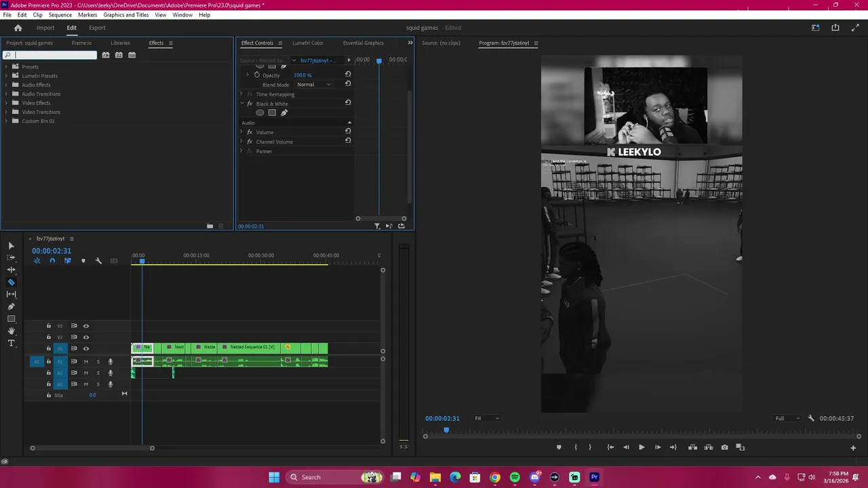Select free draw bezier mask for Black & White

coord(284,113)
